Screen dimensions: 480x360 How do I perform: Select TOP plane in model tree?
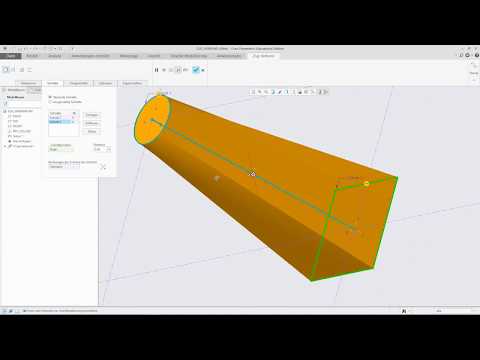(15, 121)
